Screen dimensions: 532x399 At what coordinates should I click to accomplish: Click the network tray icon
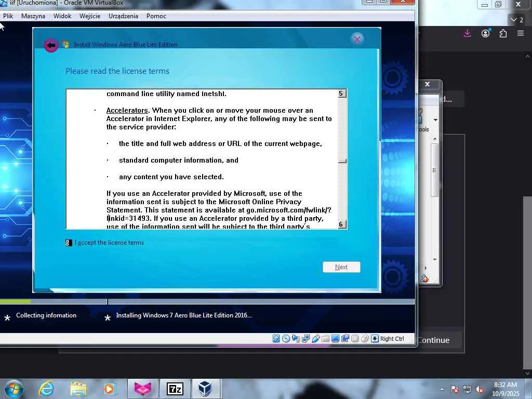pyautogui.click(x=467, y=390)
